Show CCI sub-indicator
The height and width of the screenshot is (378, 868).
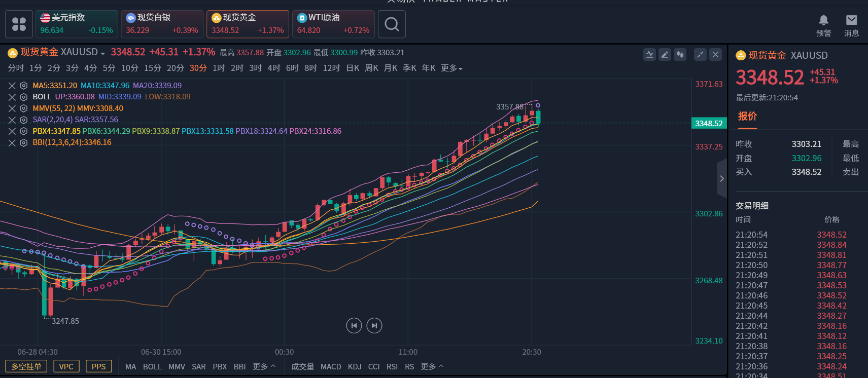point(374,366)
